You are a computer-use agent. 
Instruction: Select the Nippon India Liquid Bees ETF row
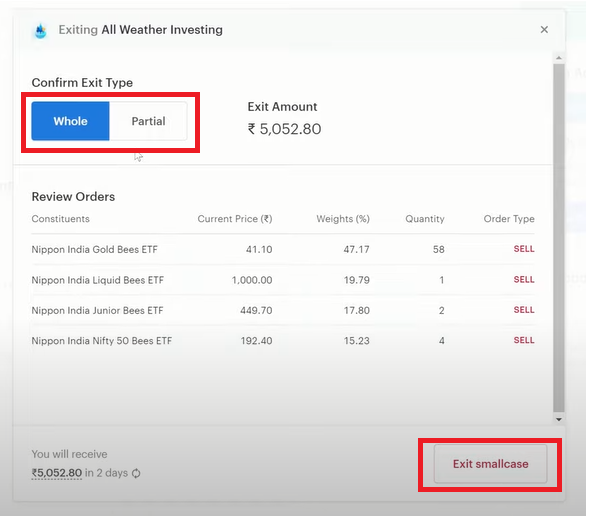[x=283, y=280]
